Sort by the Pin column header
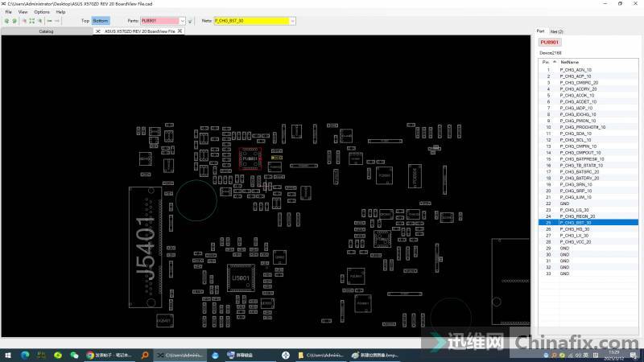The image size is (644, 362). [548, 62]
